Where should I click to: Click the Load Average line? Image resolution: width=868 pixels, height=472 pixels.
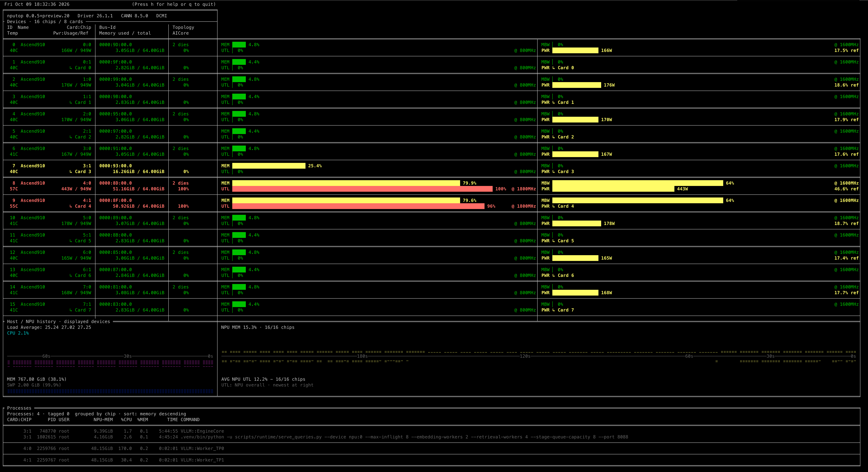tap(49, 327)
